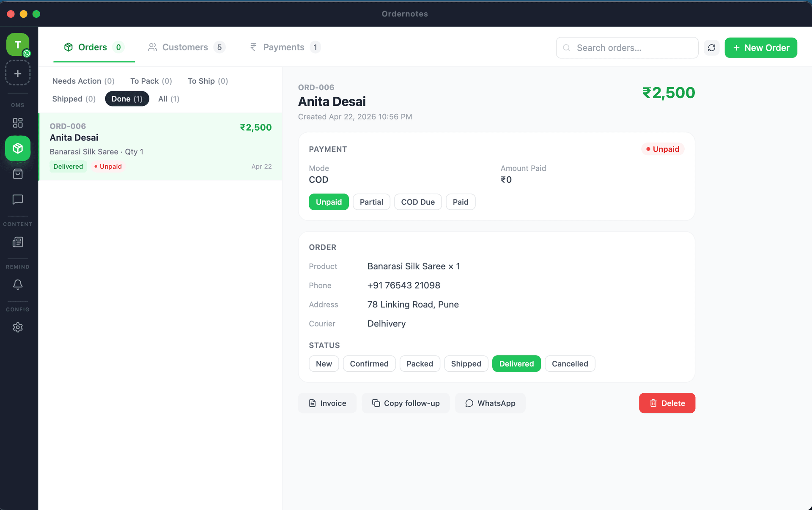The image size is (812, 510).
Task: Mark payment as Partial
Action: point(371,202)
